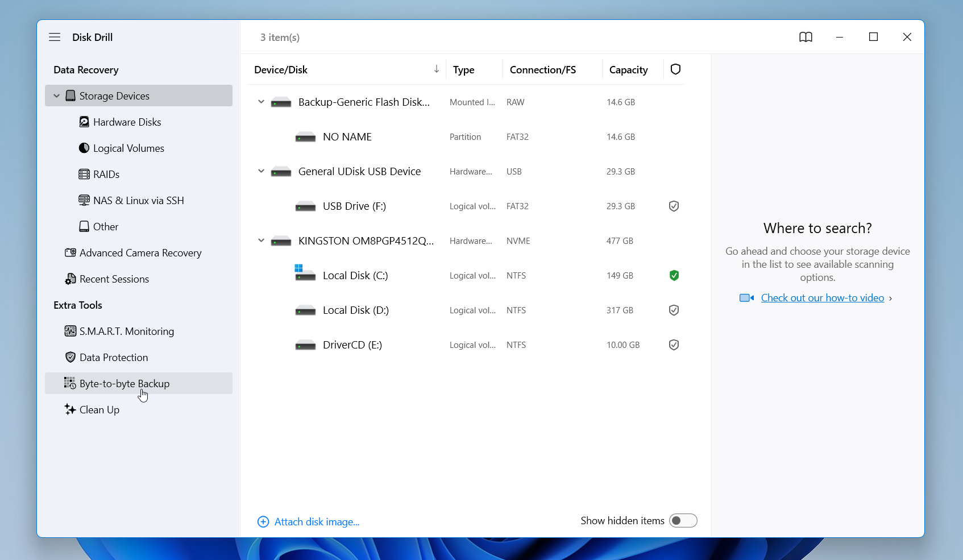Collapse the General UDisk USB Device entry

pos(261,171)
